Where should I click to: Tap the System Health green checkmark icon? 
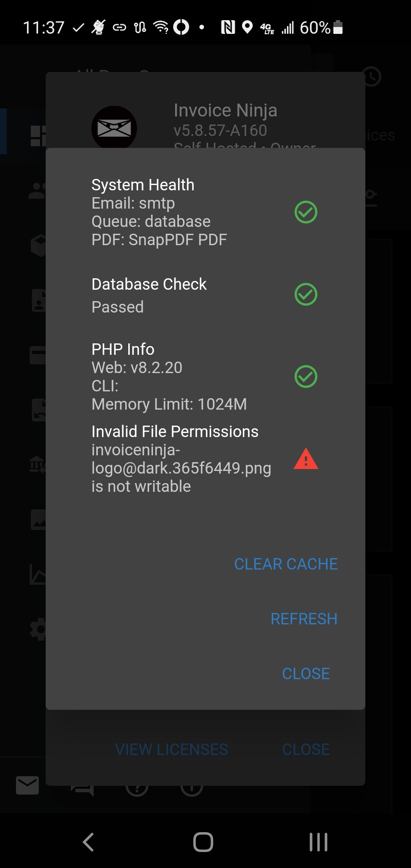306,212
